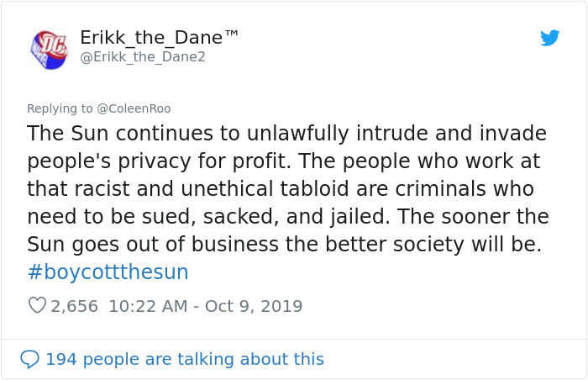Open the #boycottthesun hashtag
This screenshot has width=588, height=380.
point(108,272)
